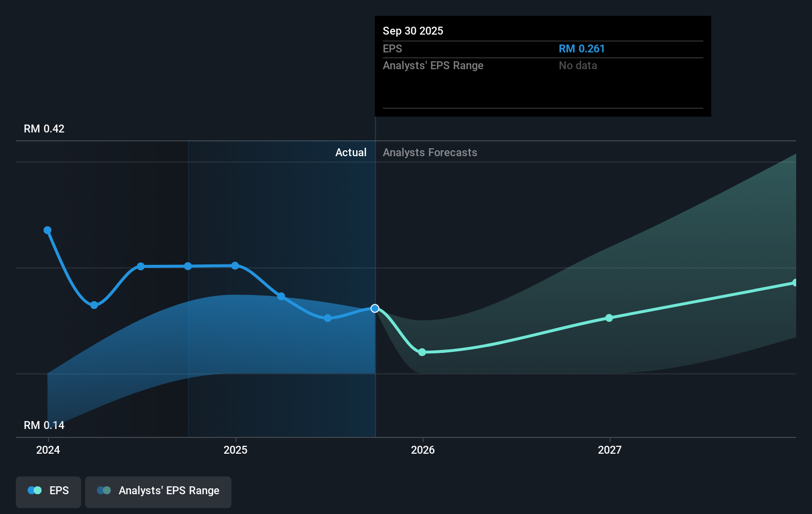Screen dimensions: 812x514
Task: Click the Sep 30 2025 tooltip heading
Action: point(412,31)
